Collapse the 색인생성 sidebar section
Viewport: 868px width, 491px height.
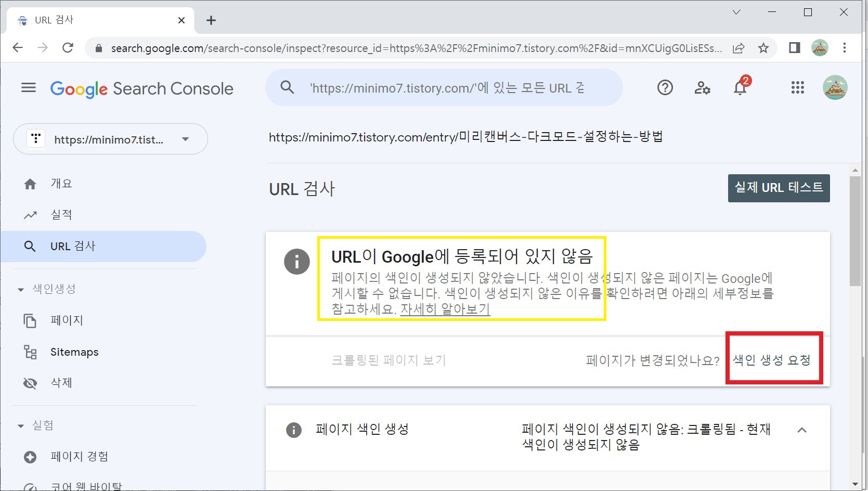point(21,289)
